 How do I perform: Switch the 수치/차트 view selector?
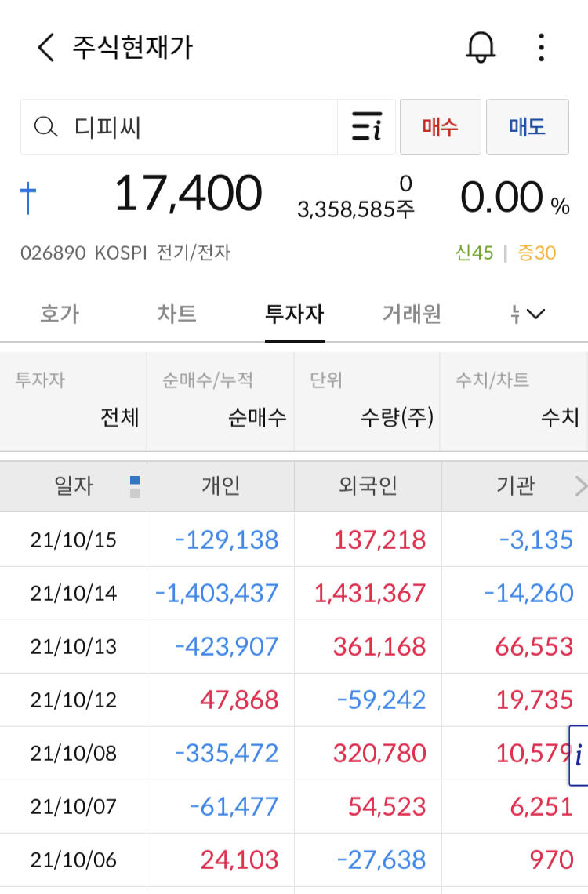514,401
